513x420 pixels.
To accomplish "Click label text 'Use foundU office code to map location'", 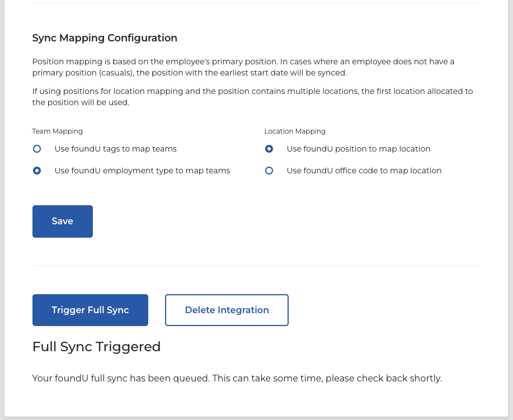I will coord(364,171).
